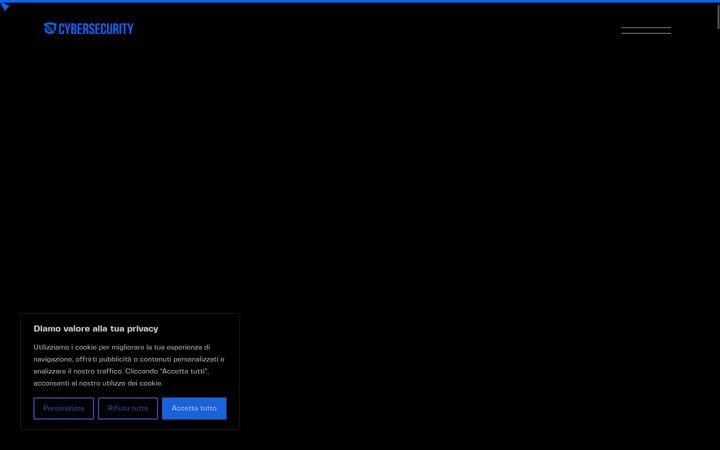Click the Personalizza cookie button
The image size is (720, 450).
(63, 408)
